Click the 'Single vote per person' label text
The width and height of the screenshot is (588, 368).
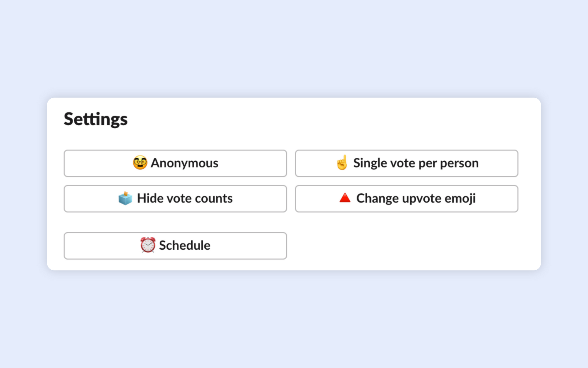[x=416, y=163]
